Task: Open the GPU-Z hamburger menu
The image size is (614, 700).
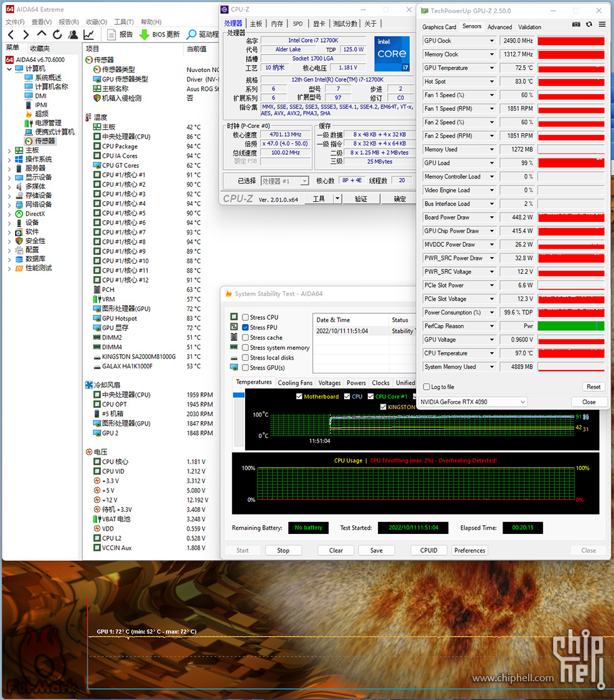Action: [x=601, y=24]
